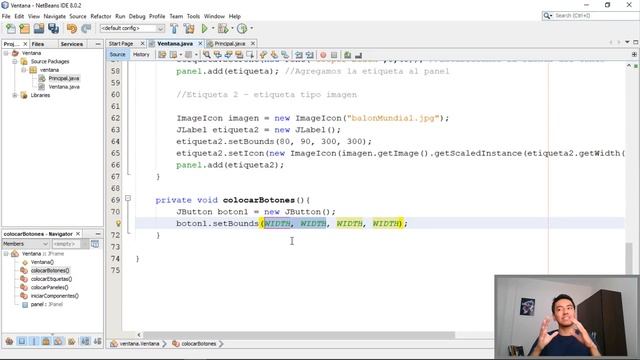
Task: Click the Save All toolbar icon
Action: [x=53, y=28]
